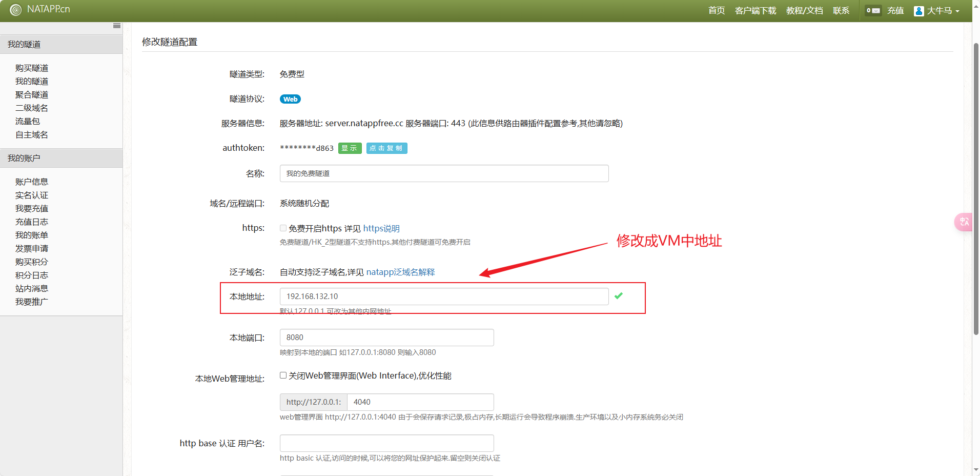Screen dimensions: 980x476
Task: Click the 显示 authtoken button
Action: (x=350, y=148)
